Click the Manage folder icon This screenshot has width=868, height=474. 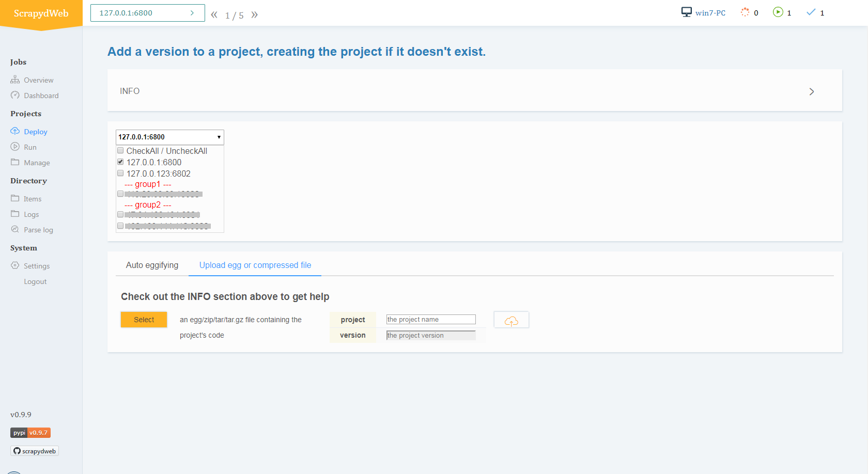pyautogui.click(x=15, y=162)
